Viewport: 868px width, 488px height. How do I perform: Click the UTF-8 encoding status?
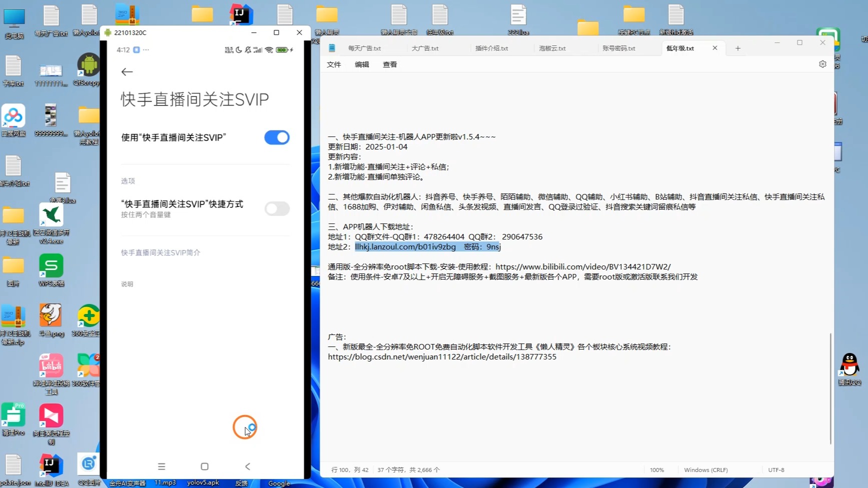[776, 470]
